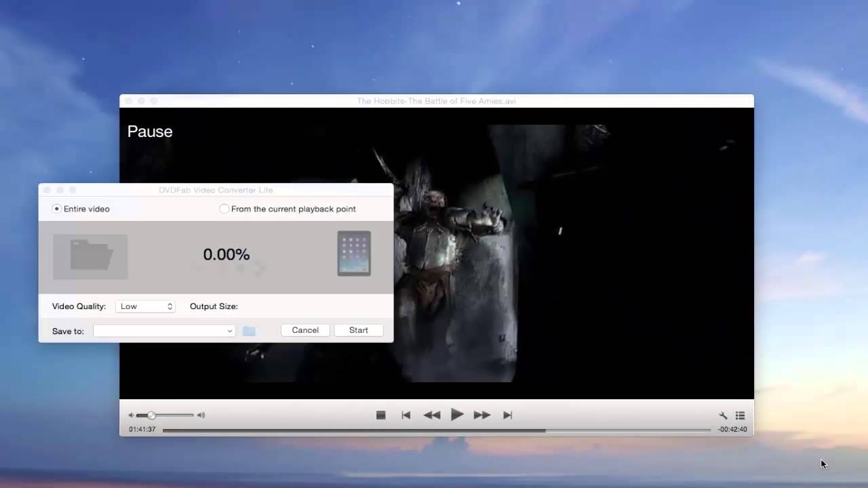Click the iPad device profile icon
This screenshot has width=868, height=488.
(354, 253)
